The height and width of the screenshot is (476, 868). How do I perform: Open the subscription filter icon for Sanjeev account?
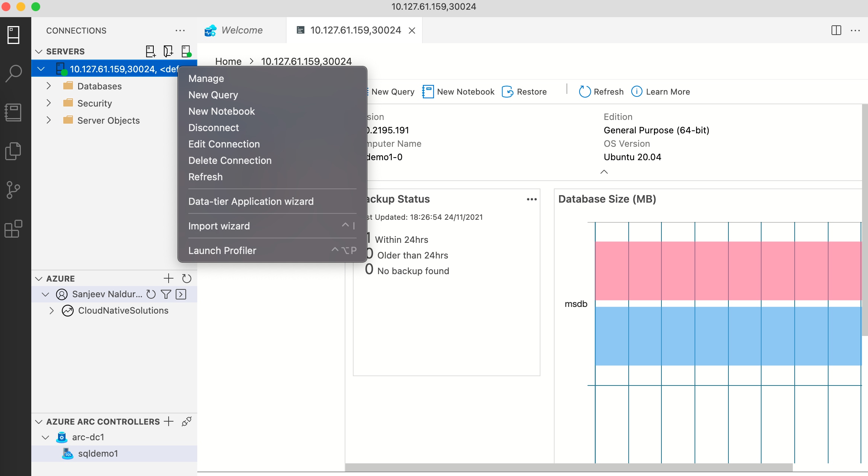tap(166, 294)
